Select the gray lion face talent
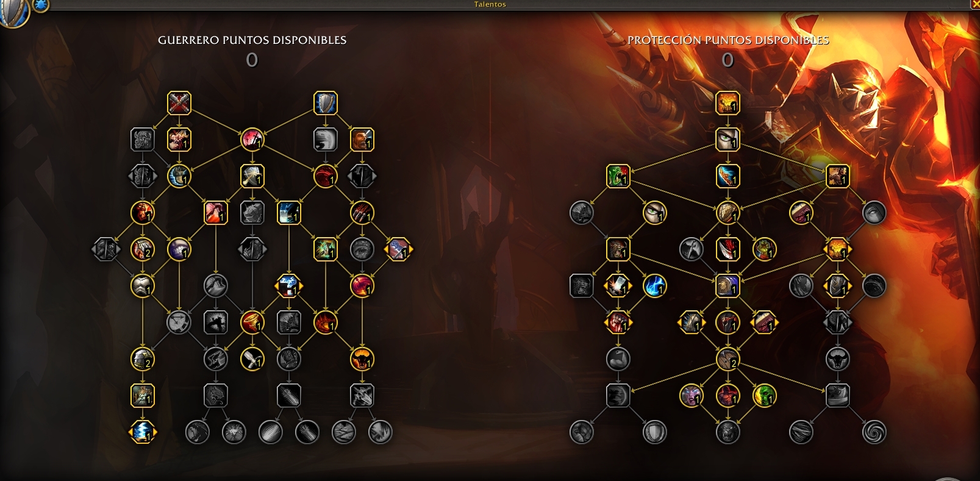Viewport: 980px width, 481px height. [x=728, y=432]
